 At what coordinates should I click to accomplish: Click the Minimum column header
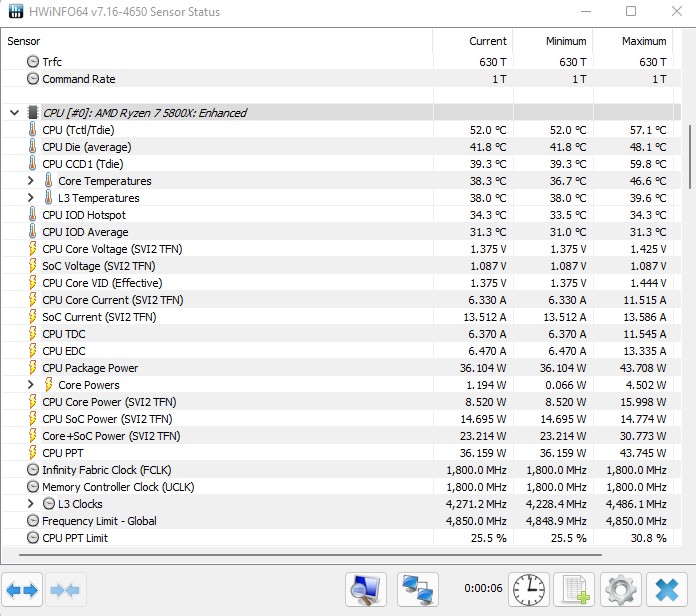pos(553,41)
